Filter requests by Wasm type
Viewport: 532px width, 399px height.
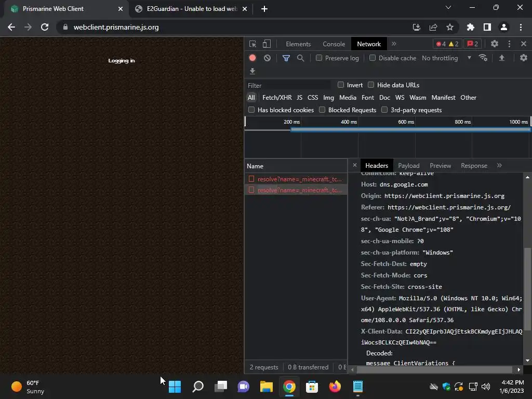418,98
